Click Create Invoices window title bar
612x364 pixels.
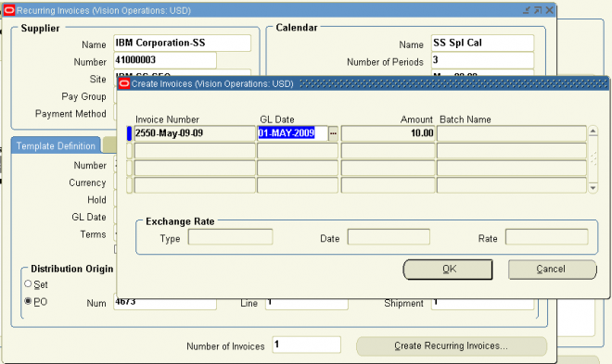click(363, 83)
